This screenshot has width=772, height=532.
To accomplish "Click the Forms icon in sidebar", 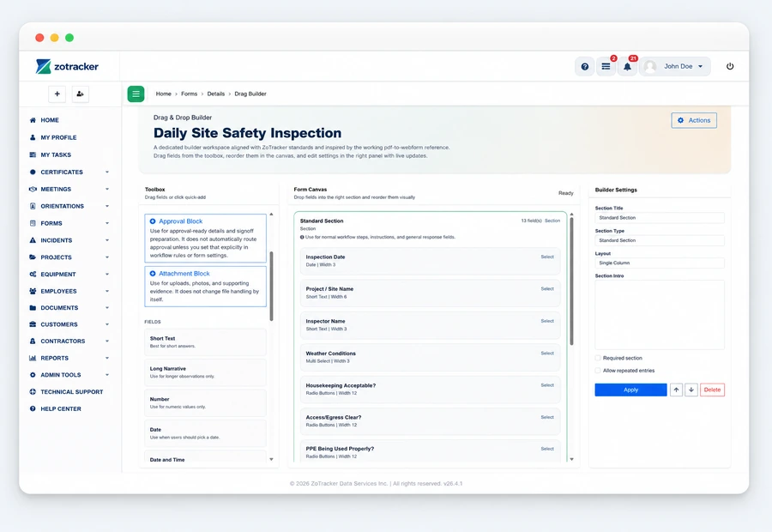I will click(33, 223).
